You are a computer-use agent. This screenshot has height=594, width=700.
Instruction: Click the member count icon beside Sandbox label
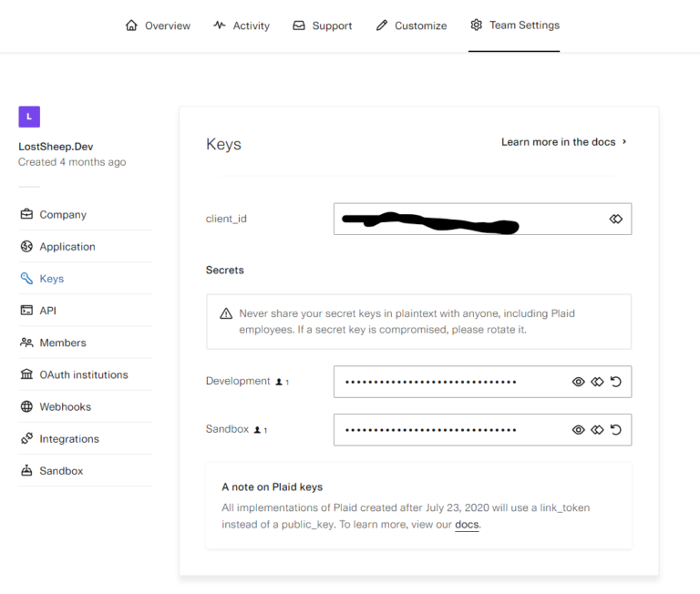[257, 430]
